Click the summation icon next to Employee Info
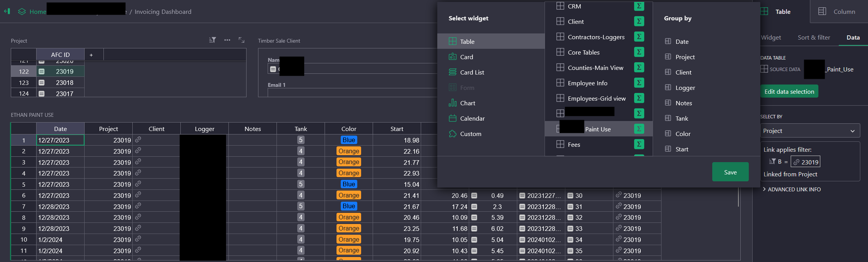868x262 pixels. click(639, 83)
